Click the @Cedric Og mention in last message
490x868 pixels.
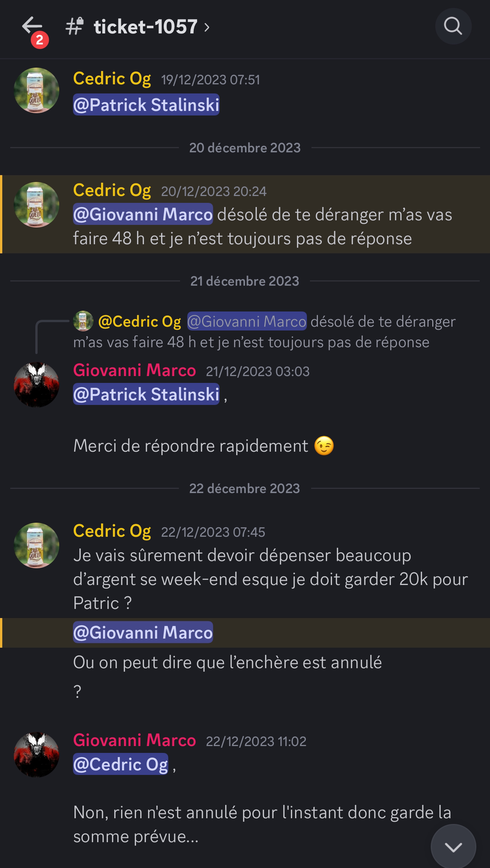click(120, 764)
